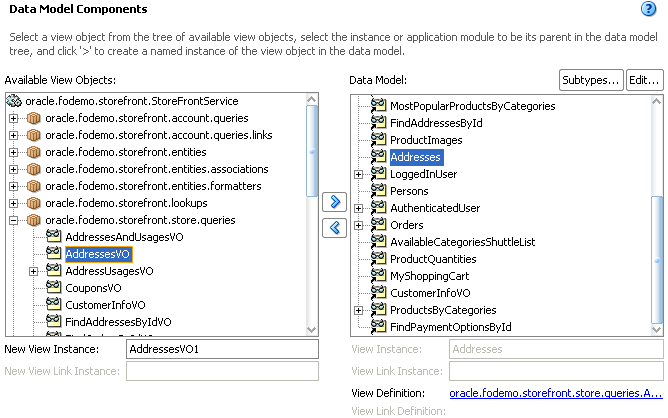The image size is (668, 418).
Task: Select the Orders instance label
Action: (406, 225)
